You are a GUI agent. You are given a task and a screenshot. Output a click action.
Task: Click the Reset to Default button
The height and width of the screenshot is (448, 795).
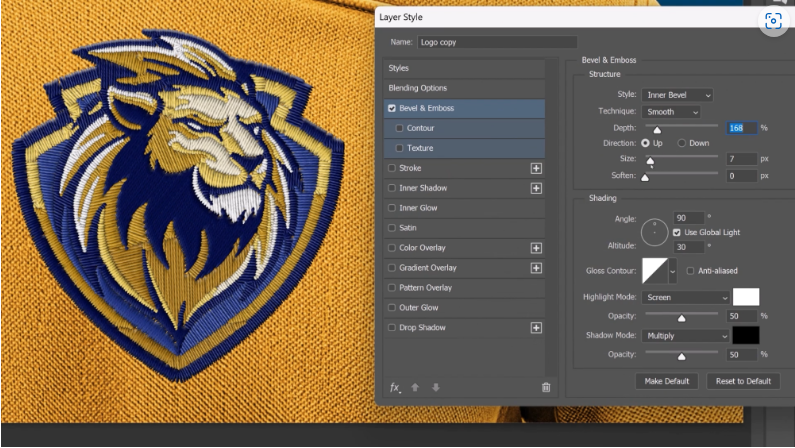[x=743, y=381]
